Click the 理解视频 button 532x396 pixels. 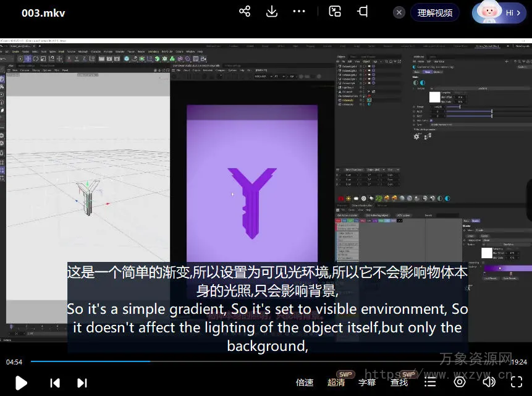click(x=434, y=12)
